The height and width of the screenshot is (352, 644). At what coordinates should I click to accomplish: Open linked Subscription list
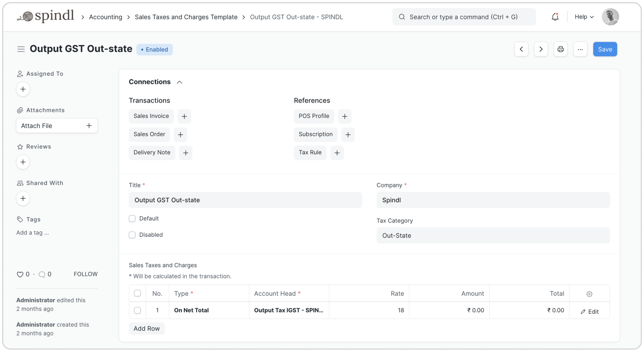(316, 134)
